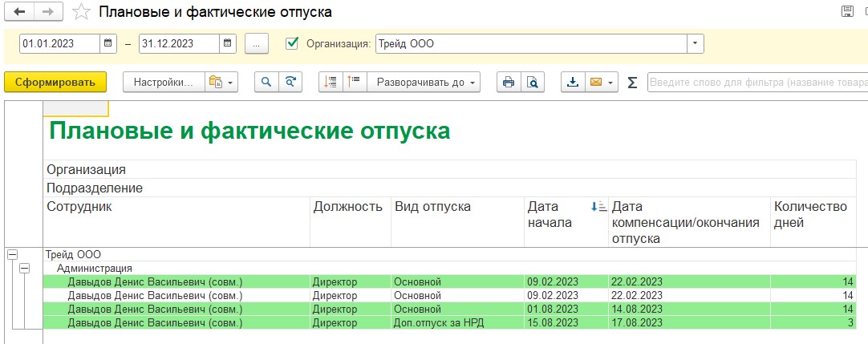Viewport: 868px width, 344px height.
Task: Open print preview icon
Action: coord(533,83)
